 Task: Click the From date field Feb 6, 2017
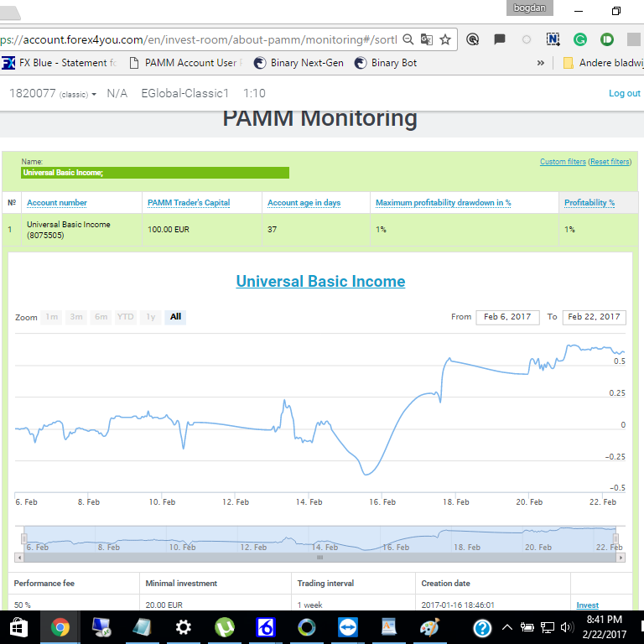coord(507,317)
